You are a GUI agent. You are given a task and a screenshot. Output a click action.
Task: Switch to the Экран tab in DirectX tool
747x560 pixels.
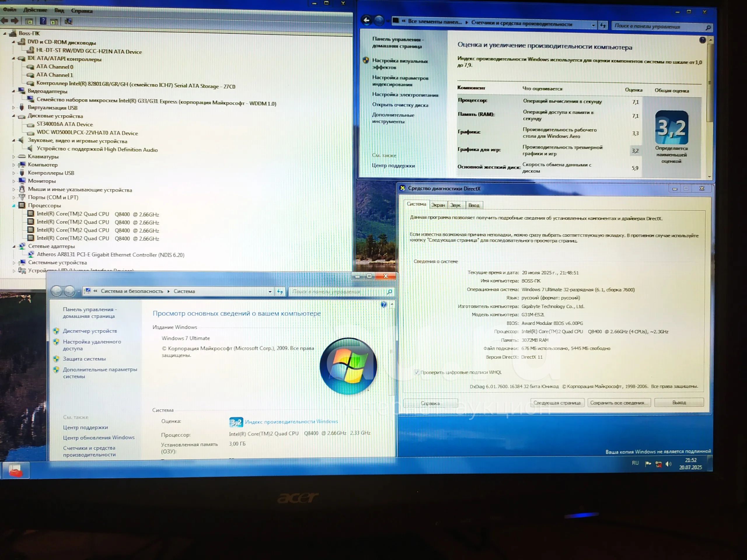pyautogui.click(x=438, y=205)
